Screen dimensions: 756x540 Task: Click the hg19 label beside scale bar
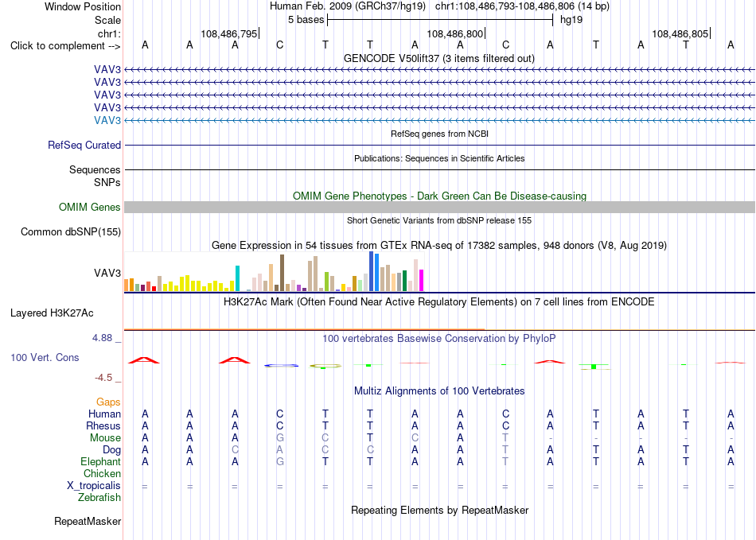point(571,20)
